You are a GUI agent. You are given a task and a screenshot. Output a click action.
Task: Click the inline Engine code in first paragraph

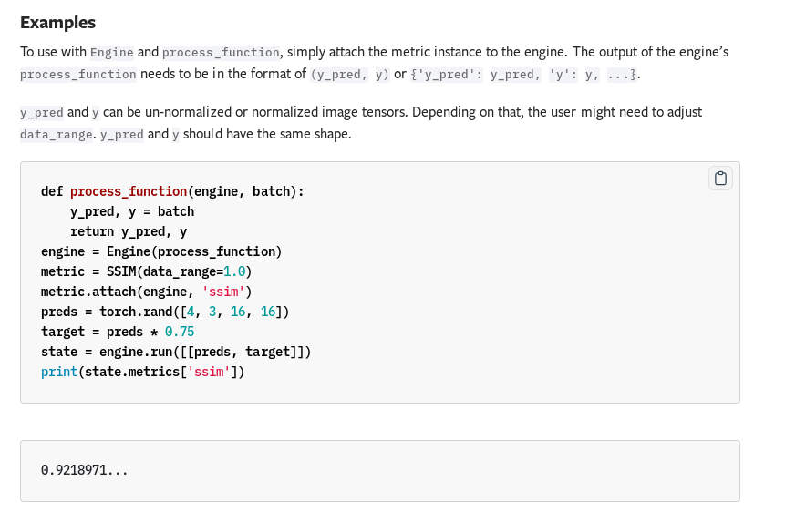click(x=113, y=52)
